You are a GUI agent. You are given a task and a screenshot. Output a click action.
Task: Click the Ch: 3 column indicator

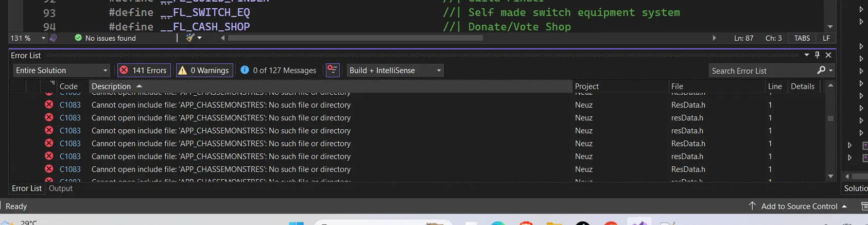pos(773,38)
